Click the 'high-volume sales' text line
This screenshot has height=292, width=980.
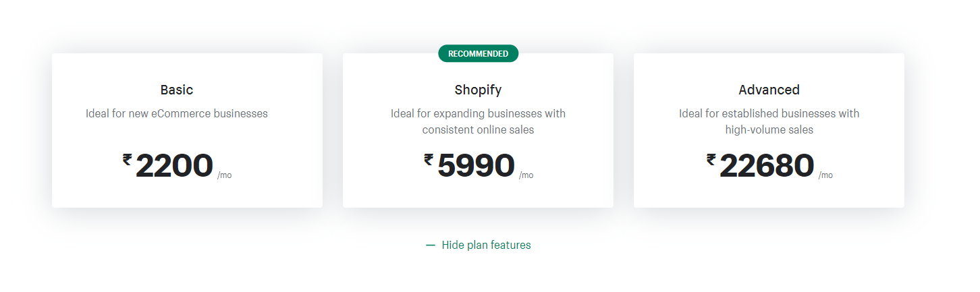pos(769,129)
